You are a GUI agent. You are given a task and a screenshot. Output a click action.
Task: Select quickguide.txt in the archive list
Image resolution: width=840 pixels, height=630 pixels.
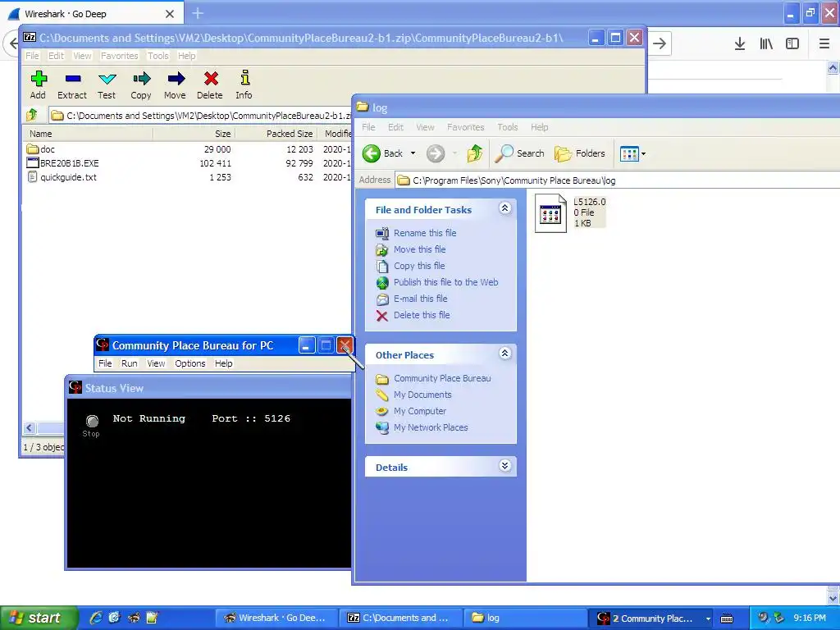click(62, 177)
